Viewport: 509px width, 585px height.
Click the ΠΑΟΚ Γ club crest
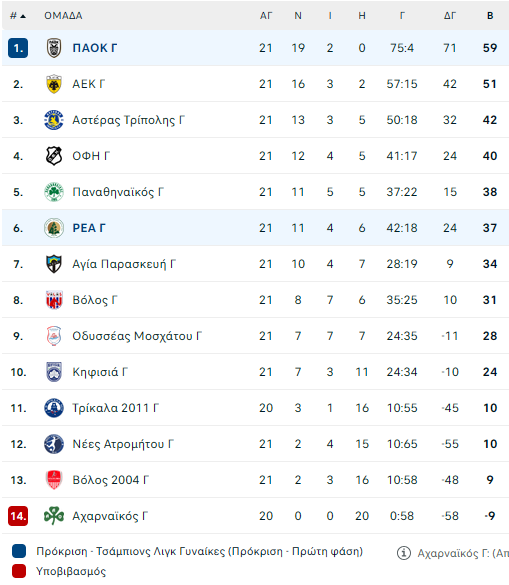point(54,48)
